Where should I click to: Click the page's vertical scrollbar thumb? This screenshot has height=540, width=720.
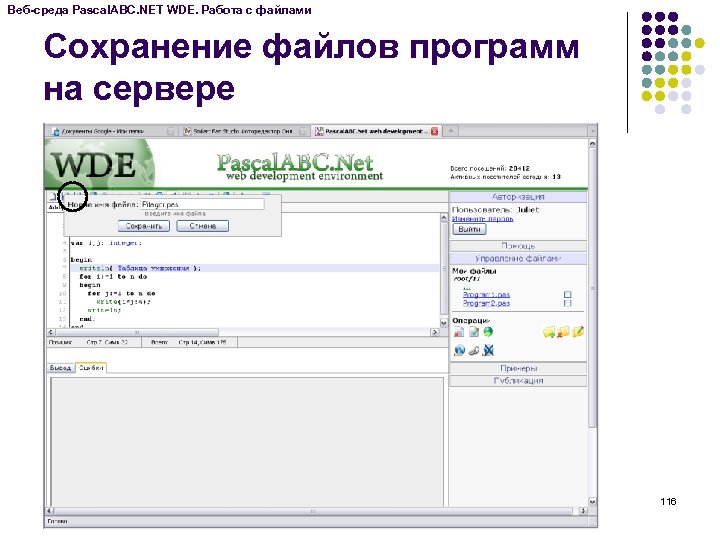(x=592, y=288)
